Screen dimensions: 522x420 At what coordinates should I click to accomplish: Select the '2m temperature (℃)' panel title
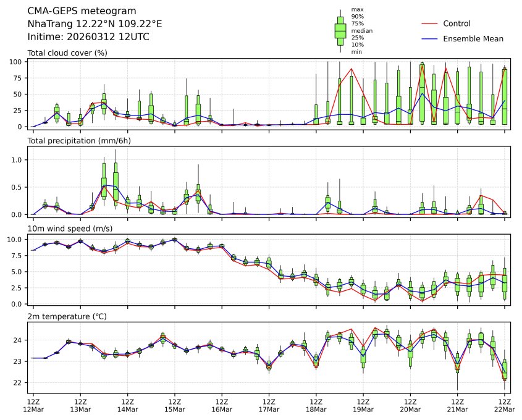coord(67,317)
